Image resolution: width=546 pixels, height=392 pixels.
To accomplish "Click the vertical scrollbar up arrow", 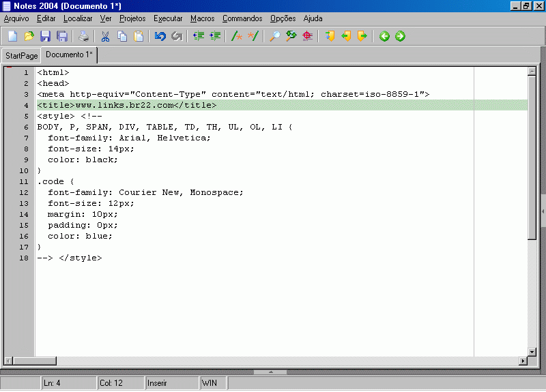I will pyautogui.click(x=532, y=72).
